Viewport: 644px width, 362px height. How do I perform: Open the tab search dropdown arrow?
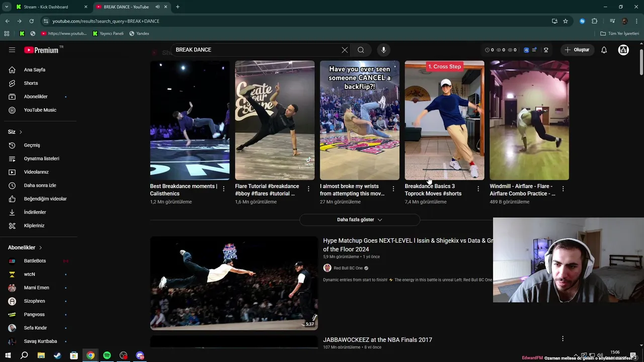(x=7, y=7)
